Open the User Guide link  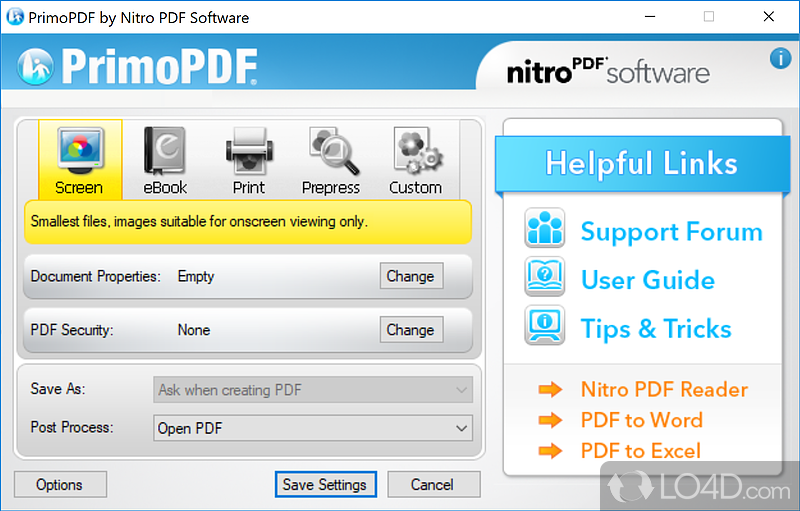tap(648, 280)
